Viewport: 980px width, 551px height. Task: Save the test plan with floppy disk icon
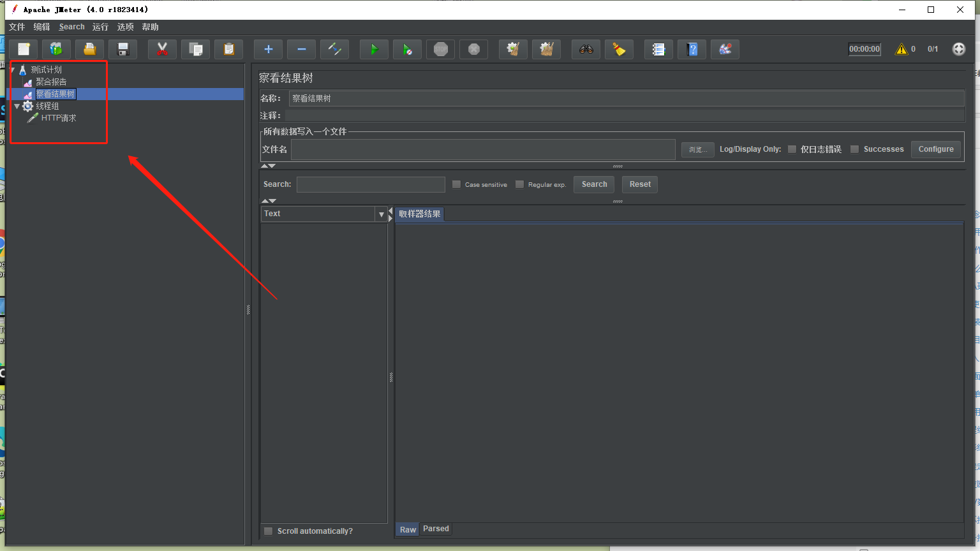123,49
